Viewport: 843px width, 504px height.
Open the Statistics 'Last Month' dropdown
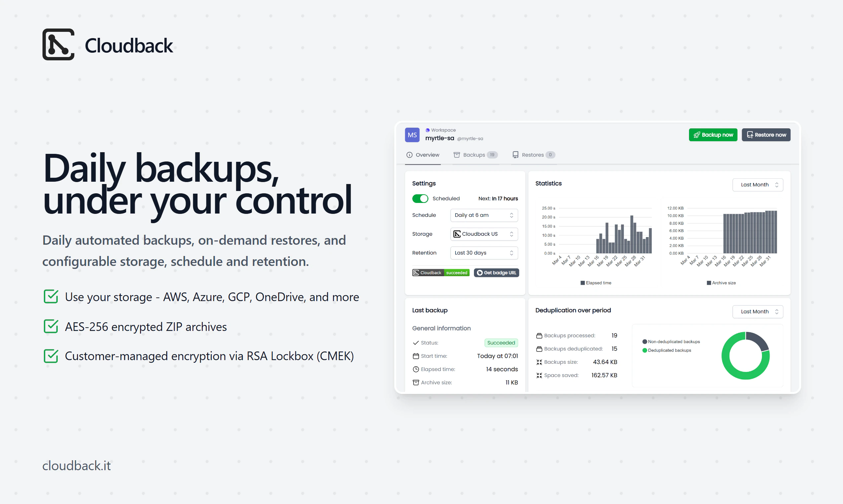tap(757, 185)
